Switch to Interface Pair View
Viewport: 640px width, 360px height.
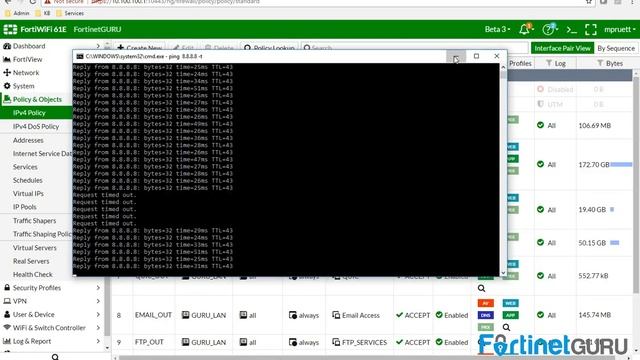pyautogui.click(x=562, y=48)
